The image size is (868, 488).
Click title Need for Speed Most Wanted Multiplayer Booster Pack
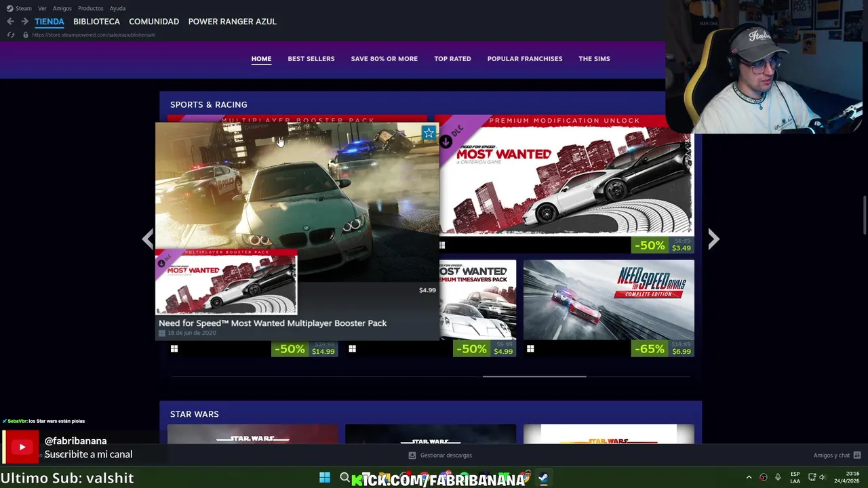point(273,323)
